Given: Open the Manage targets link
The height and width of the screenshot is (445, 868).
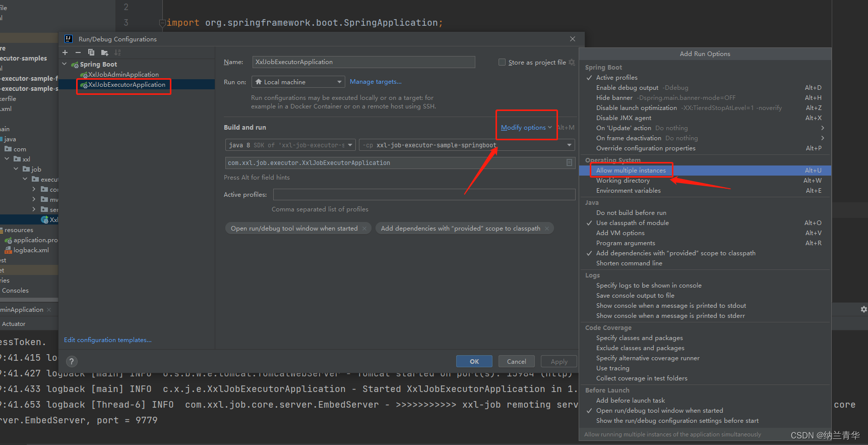Looking at the screenshot, I should tap(376, 82).
